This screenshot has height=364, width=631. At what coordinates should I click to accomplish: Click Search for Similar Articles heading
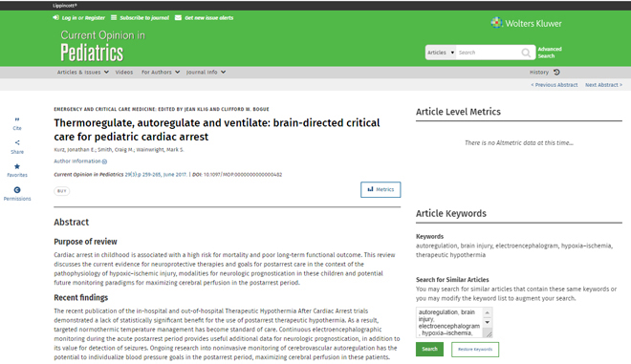[452, 280]
